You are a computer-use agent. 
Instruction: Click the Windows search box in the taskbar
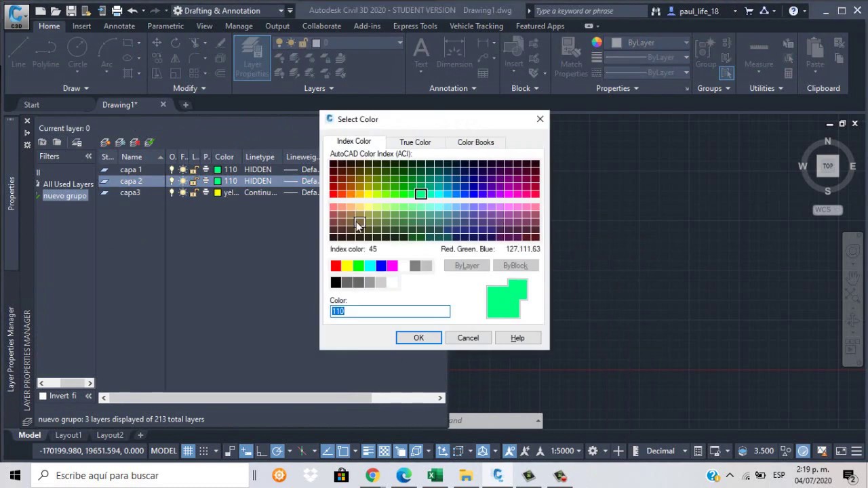point(139,475)
